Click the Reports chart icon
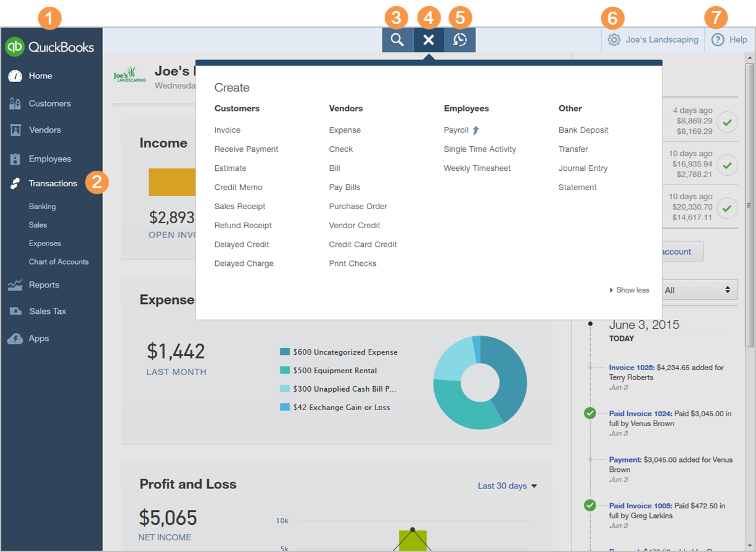 coord(15,285)
